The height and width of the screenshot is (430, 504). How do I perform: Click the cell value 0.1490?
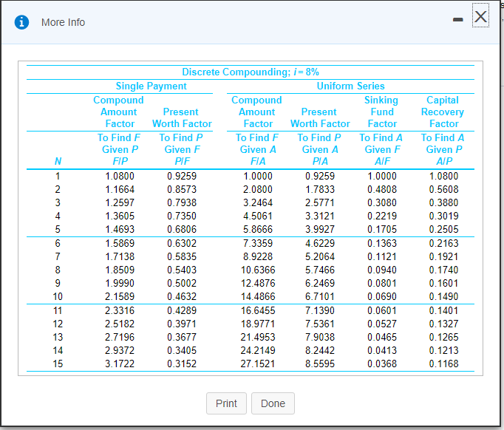tap(444, 296)
